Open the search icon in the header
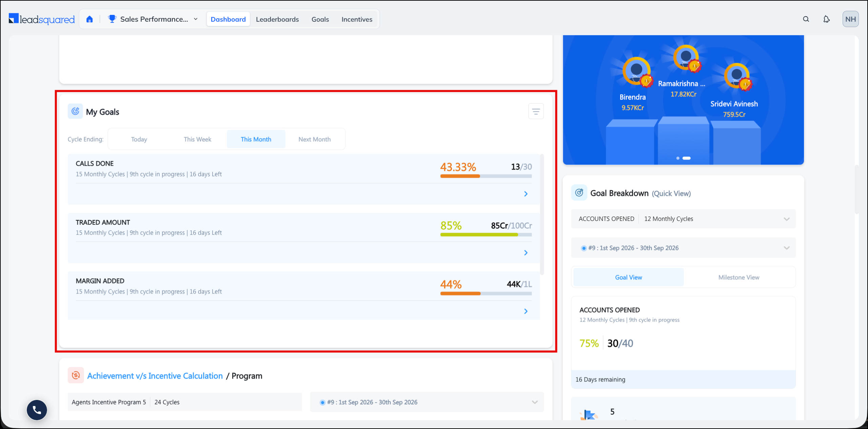The width and height of the screenshot is (868, 429). click(806, 19)
